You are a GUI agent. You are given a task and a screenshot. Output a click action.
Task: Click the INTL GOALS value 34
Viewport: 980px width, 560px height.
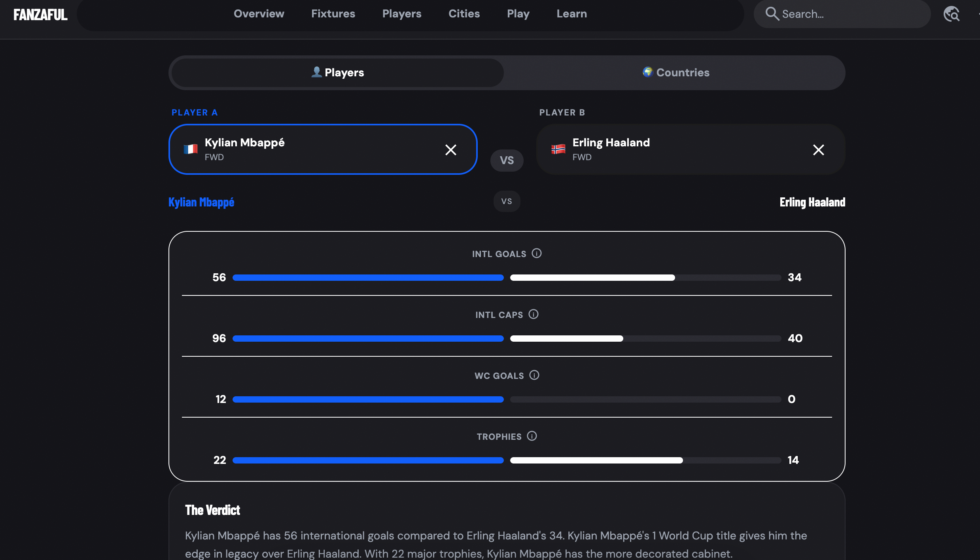click(795, 278)
